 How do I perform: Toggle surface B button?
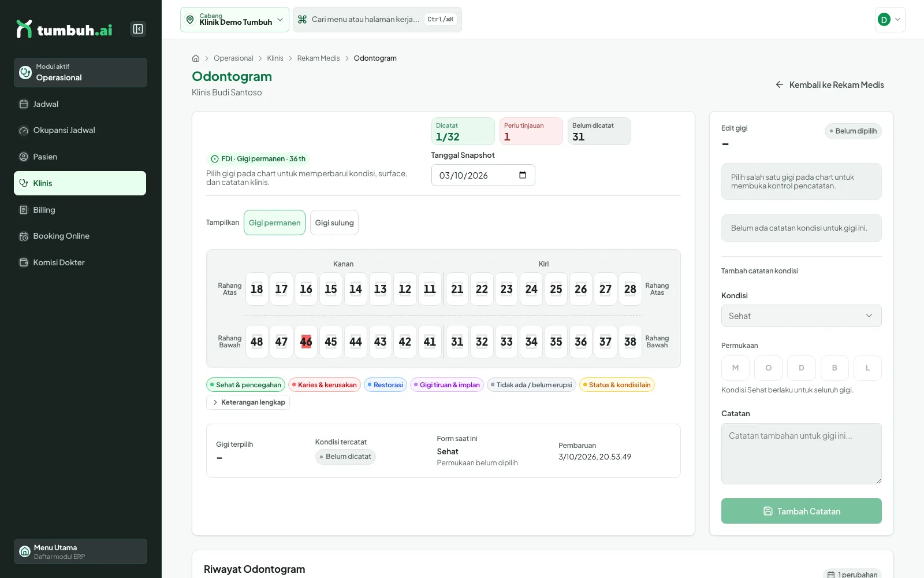coord(834,368)
